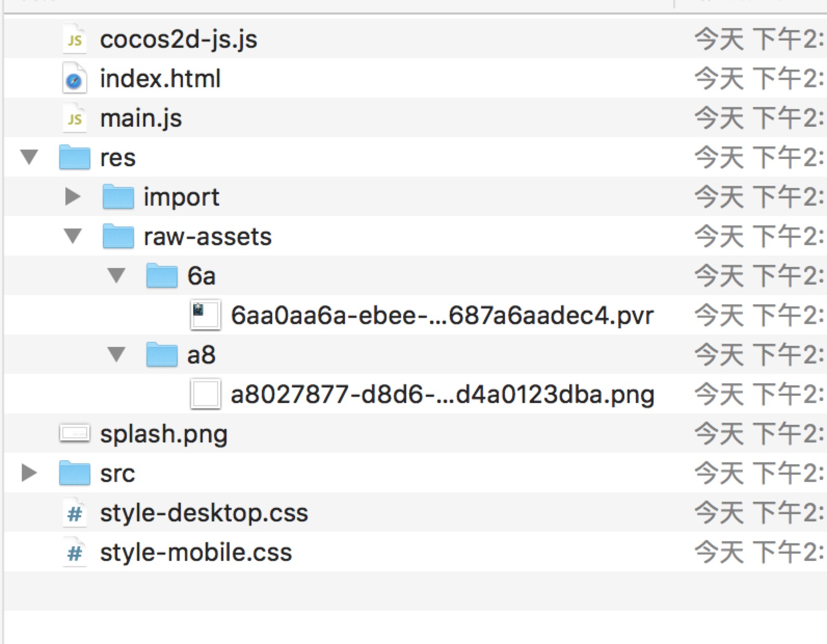Select the 6a folder row name
Viewport: 827px width, 644px height.
[201, 276]
